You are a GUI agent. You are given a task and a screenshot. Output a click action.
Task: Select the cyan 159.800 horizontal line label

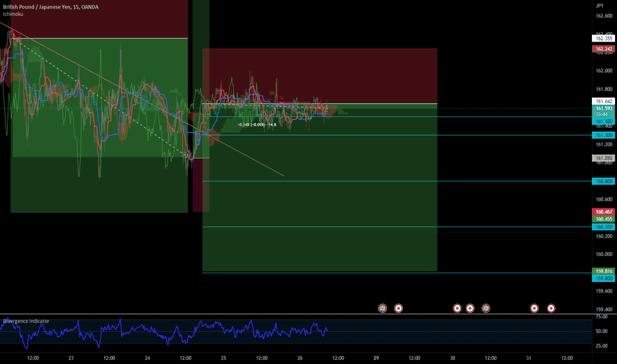(604, 279)
